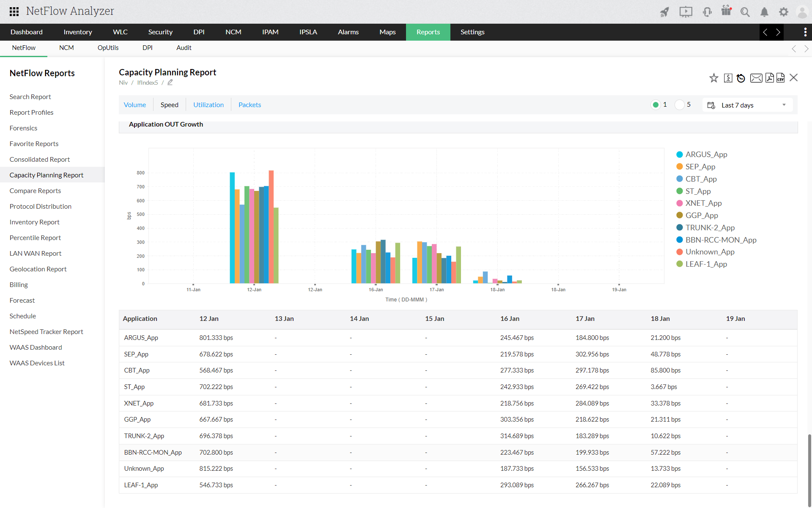Screen dimensions: 812x508
Task: Select the 1 radio option
Action: coord(656,105)
